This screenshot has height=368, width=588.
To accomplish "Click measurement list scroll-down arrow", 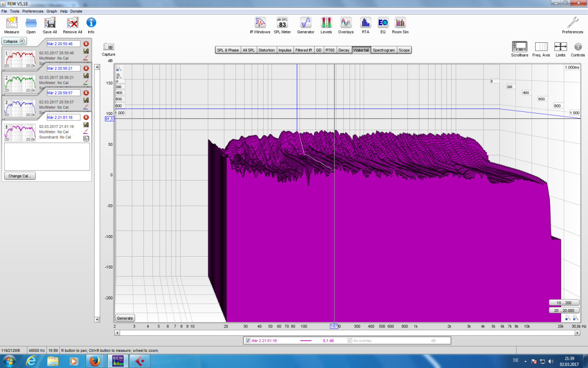I will [97, 319].
